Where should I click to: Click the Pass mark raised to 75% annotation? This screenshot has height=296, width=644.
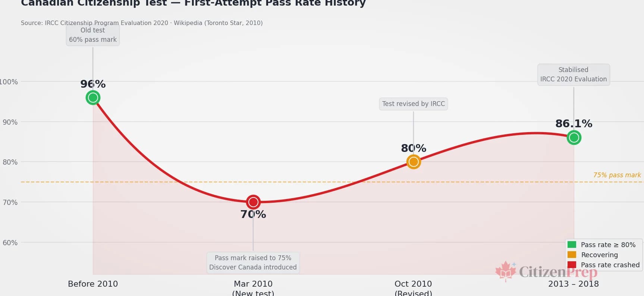253,262
